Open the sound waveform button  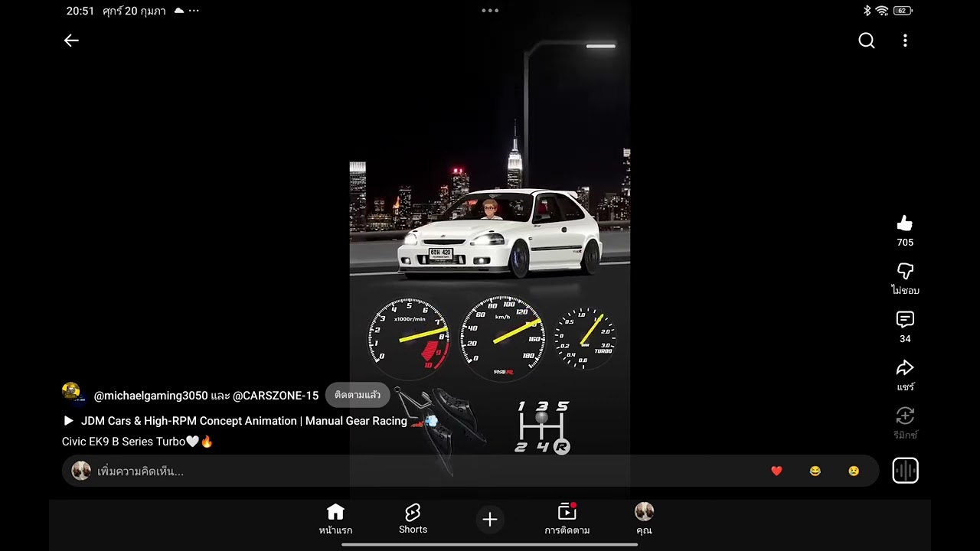pyautogui.click(x=905, y=471)
